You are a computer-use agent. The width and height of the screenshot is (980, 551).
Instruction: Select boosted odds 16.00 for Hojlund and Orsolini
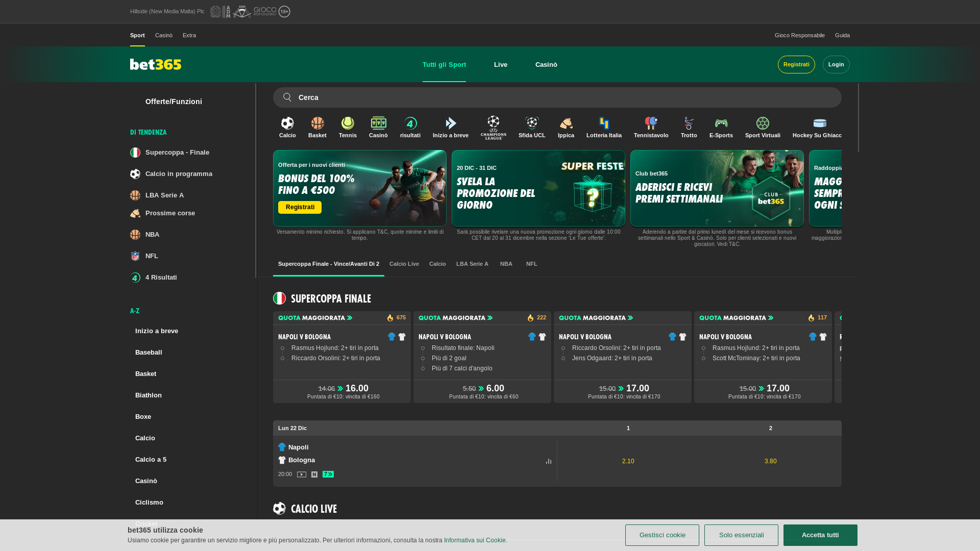click(x=342, y=391)
